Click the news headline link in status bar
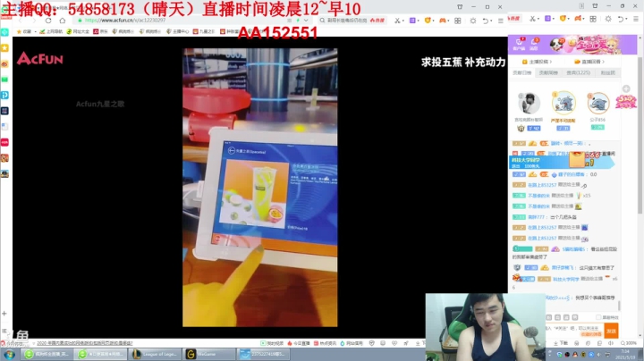 [85, 343]
